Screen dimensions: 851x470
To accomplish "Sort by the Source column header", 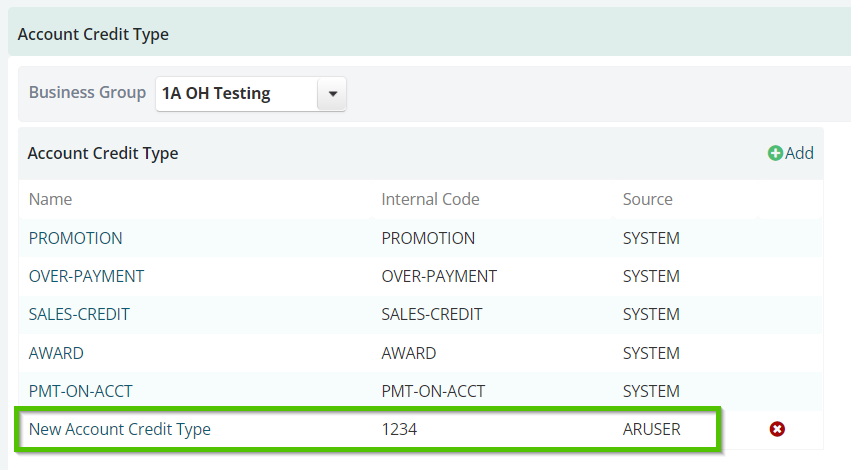I will pyautogui.click(x=647, y=199).
